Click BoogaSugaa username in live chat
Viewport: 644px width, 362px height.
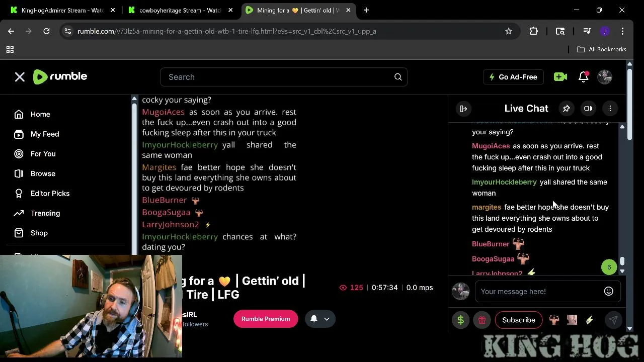click(493, 259)
